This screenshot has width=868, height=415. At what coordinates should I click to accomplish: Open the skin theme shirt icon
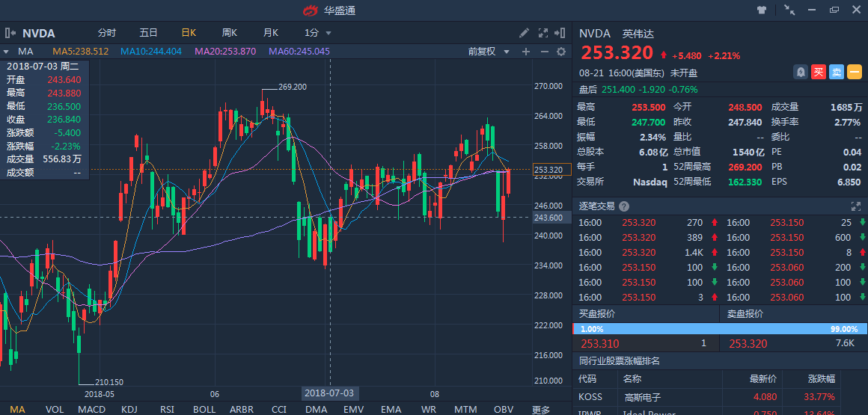point(762,10)
